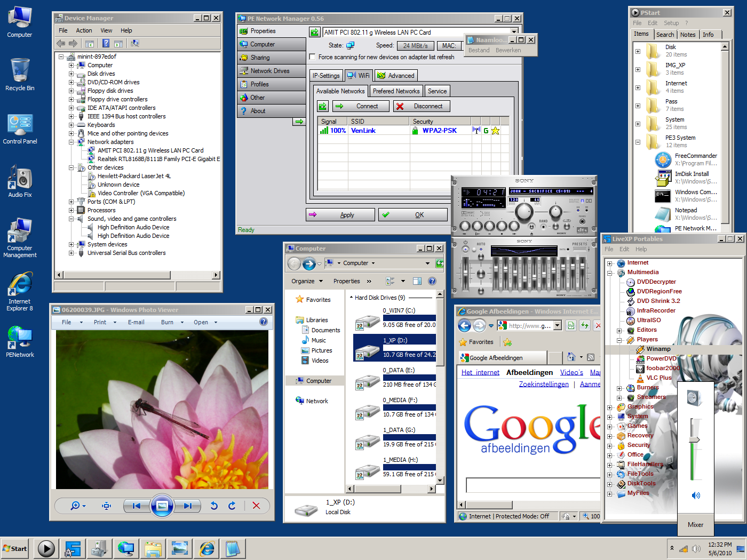The image size is (747, 560).
Task: Click the Disconnect button
Action: [422, 106]
